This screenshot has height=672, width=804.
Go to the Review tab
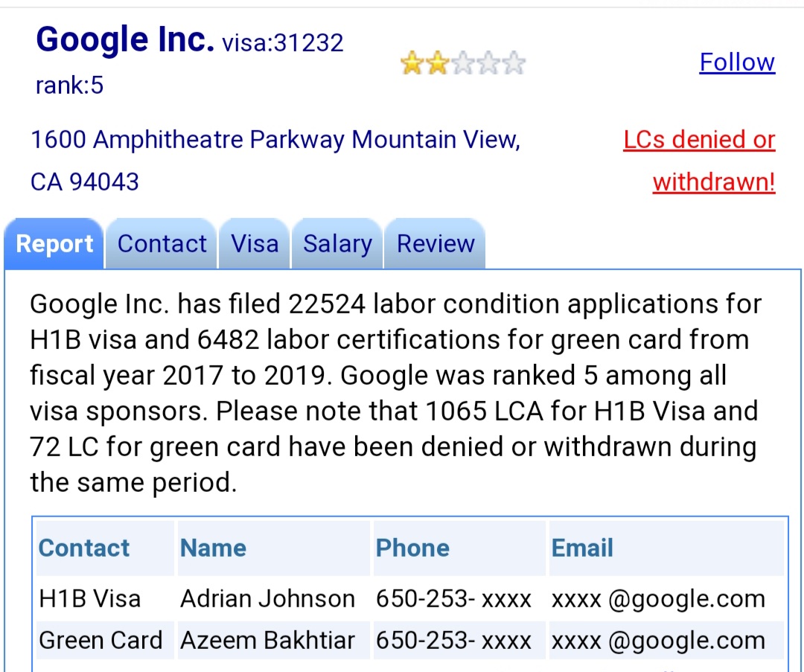tap(435, 244)
